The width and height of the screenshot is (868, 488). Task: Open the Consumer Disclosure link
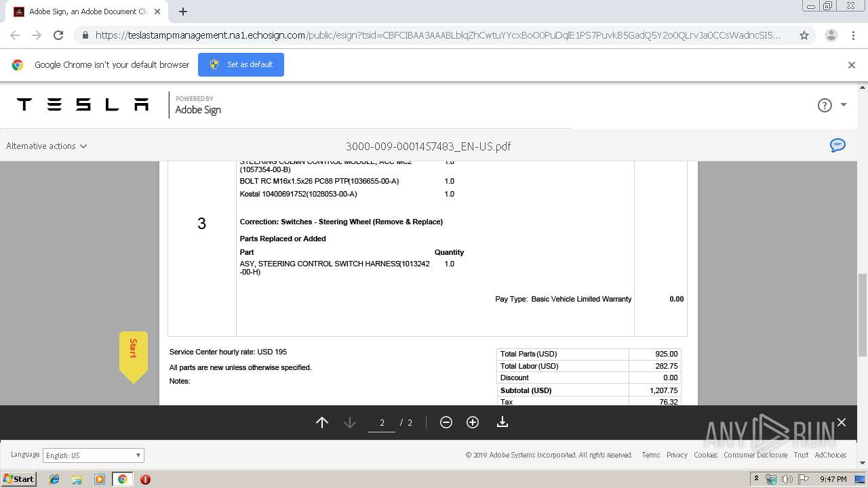tap(755, 455)
